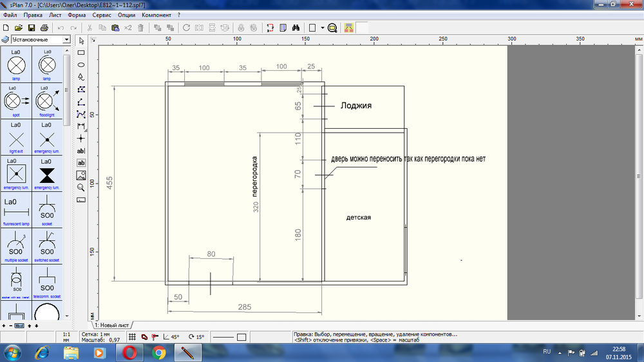Open the Компонент menu
644x362 pixels.
(x=156, y=15)
